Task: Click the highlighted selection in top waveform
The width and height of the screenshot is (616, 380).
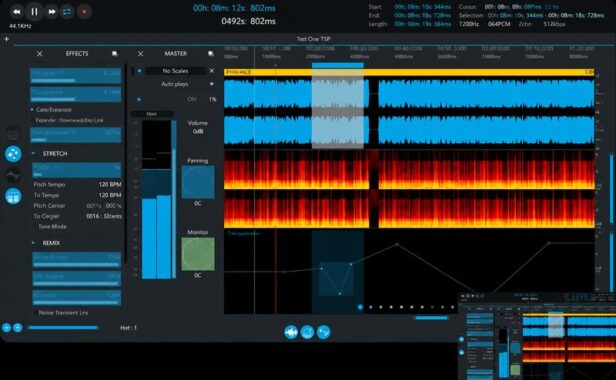Action: (x=338, y=108)
